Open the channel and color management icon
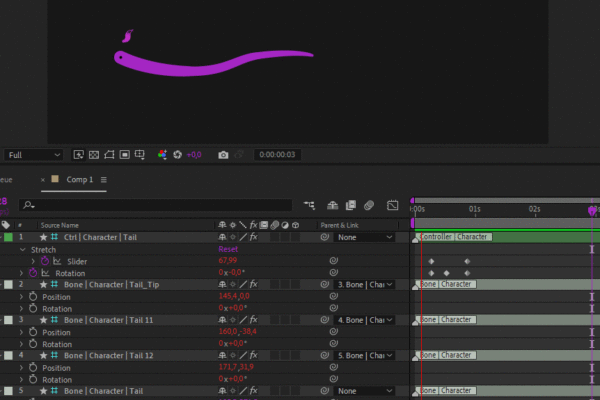Screen dimensions: 600x400 pyautogui.click(x=162, y=155)
